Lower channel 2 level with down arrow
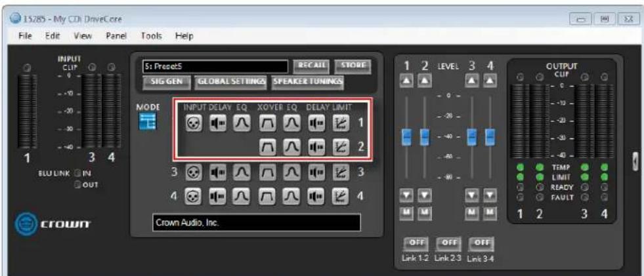This screenshot has height=276, width=644. click(x=424, y=195)
